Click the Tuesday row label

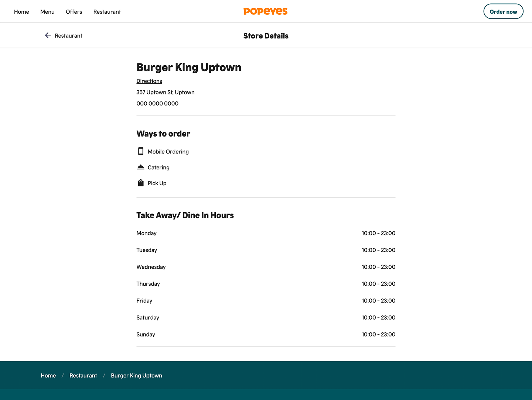pos(147,250)
